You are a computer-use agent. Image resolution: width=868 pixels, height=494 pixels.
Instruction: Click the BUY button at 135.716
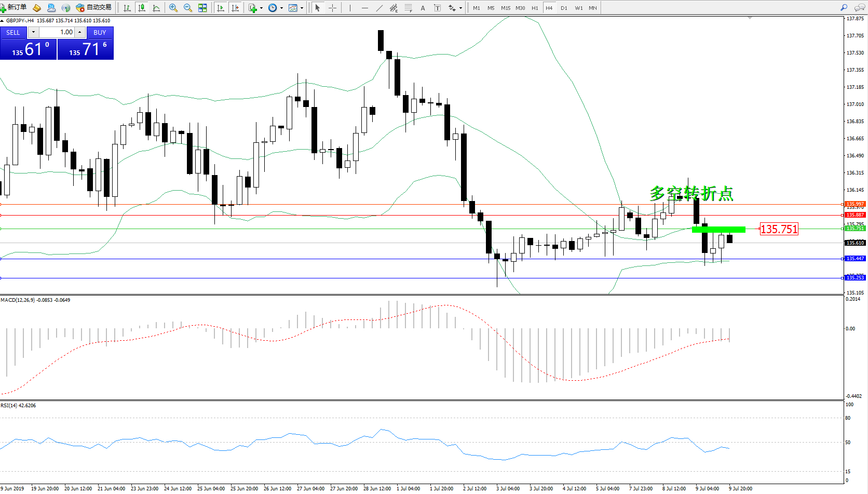86,49
